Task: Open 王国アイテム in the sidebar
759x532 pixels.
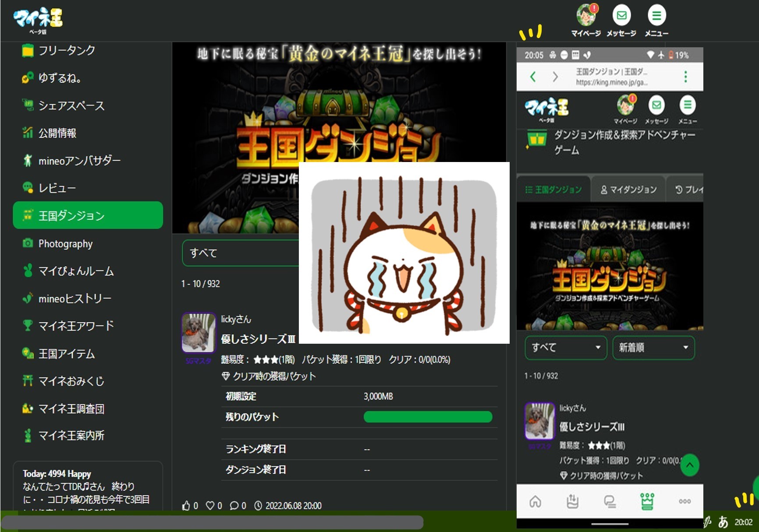Action: [88, 353]
